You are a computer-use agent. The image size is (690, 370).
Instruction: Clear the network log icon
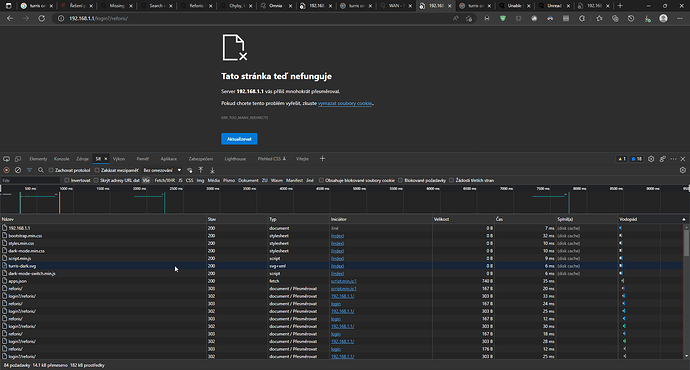[x=18, y=170]
